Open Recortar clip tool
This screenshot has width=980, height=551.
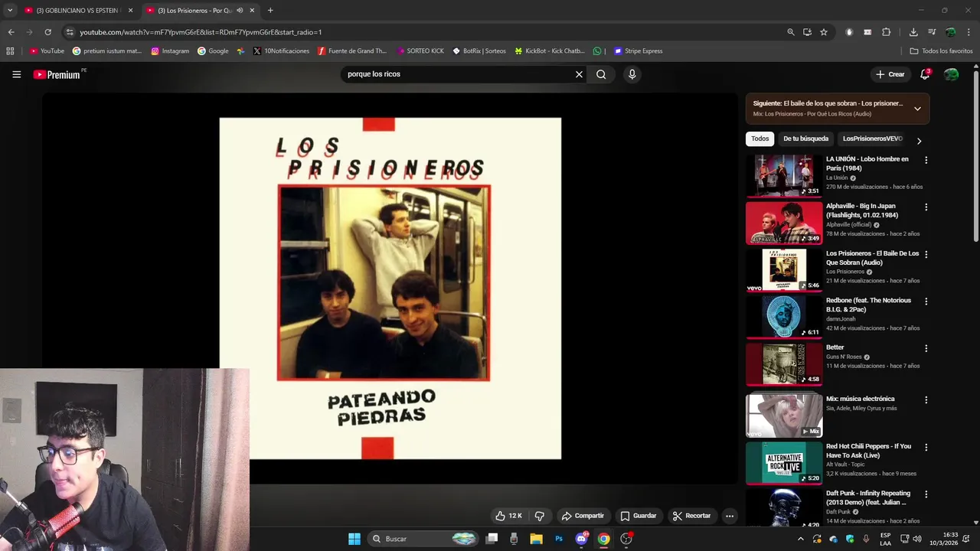(x=691, y=516)
